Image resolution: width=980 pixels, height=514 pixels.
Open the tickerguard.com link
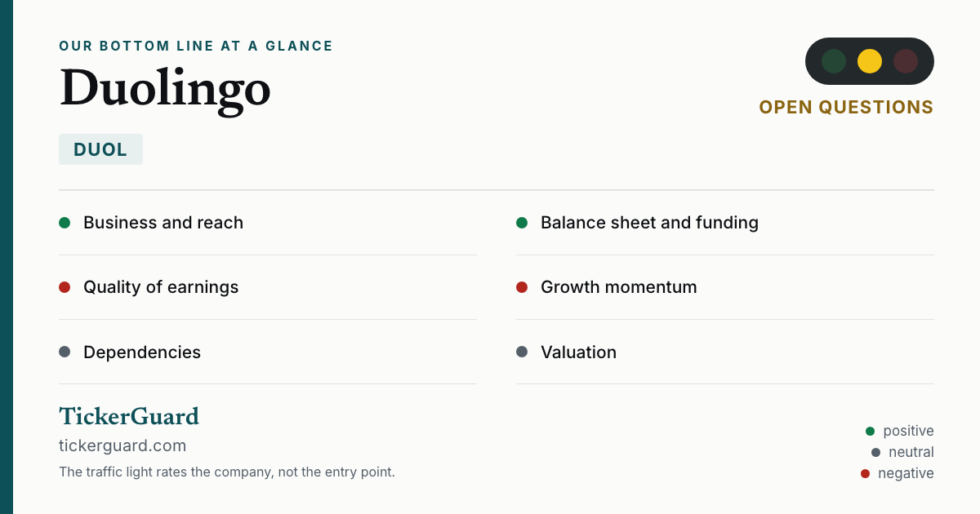point(122,445)
